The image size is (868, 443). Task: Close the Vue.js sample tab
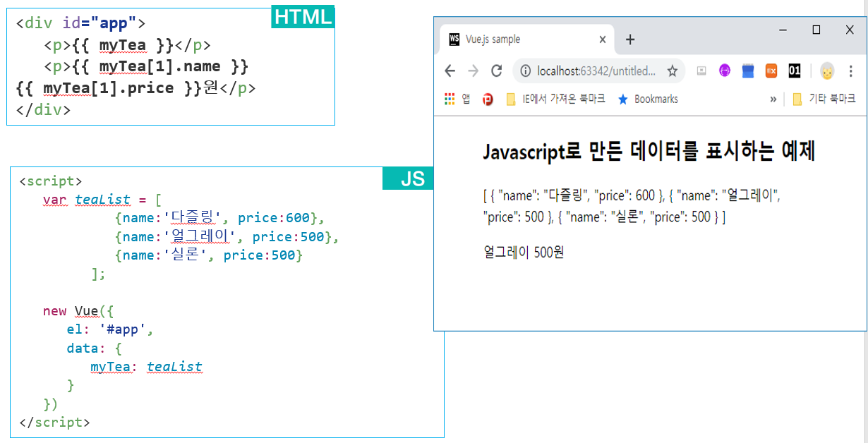603,40
